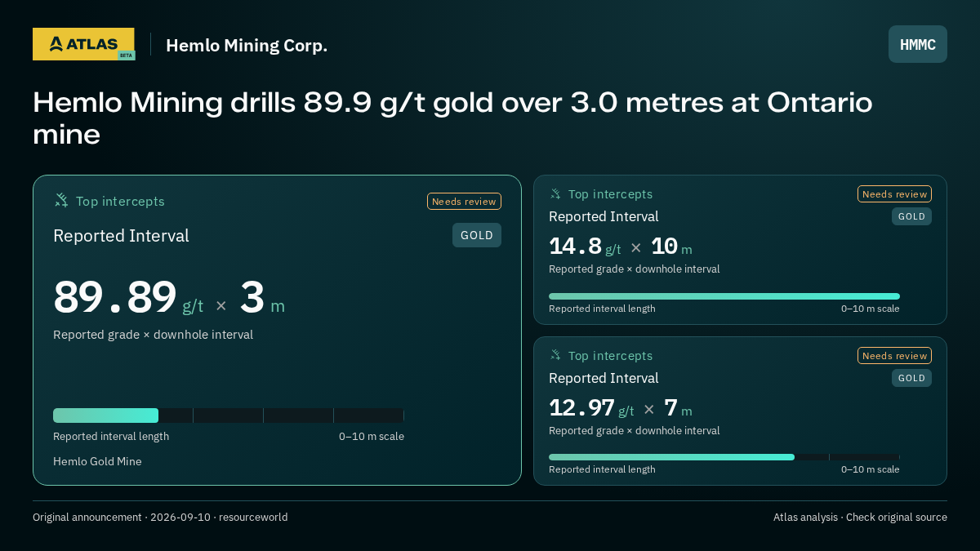
Task: Click the Hemlo Gold Mine label
Action: tap(97, 461)
